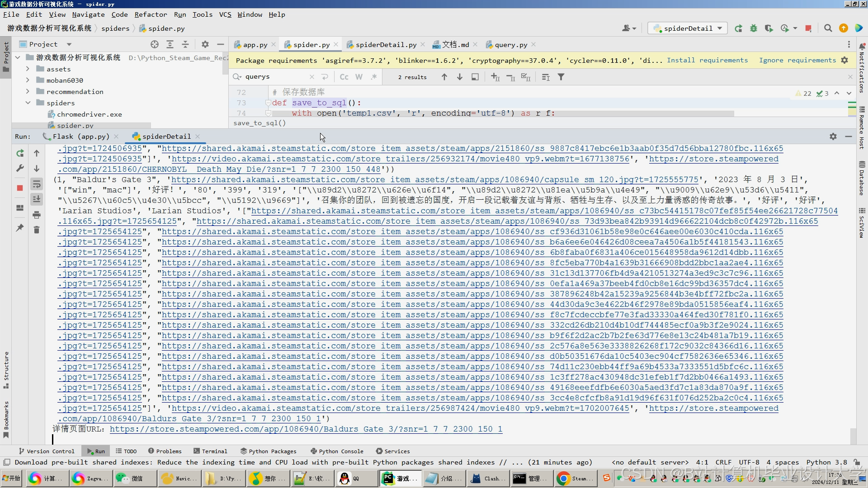Click Install requirements link
This screenshot has height=488, width=868.
coord(707,60)
